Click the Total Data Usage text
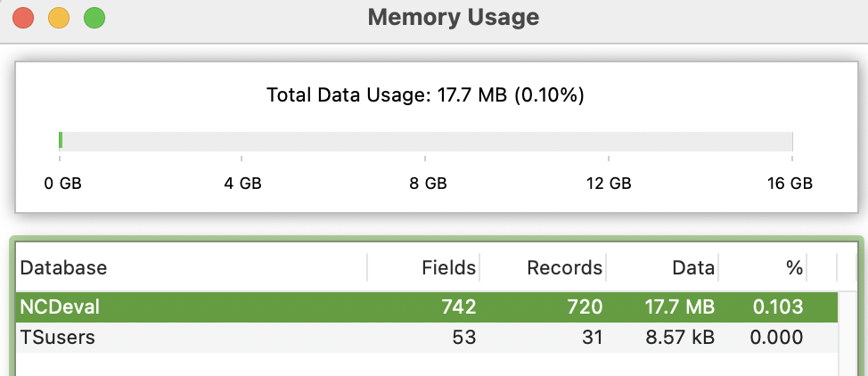This screenshot has width=868, height=376. (x=425, y=94)
